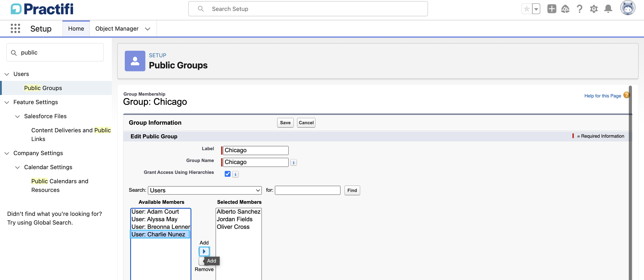Click the Search Setup field
This screenshot has height=280, width=644.
(x=308, y=9)
